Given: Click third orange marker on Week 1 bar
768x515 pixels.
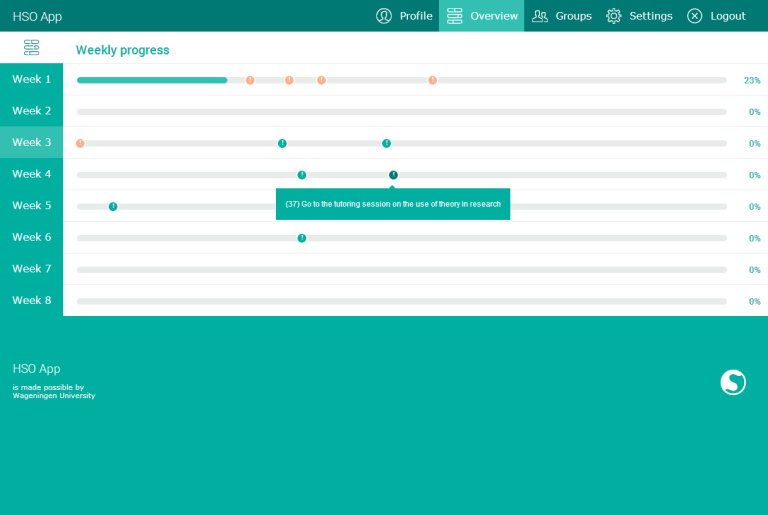Looking at the screenshot, I should (x=321, y=80).
